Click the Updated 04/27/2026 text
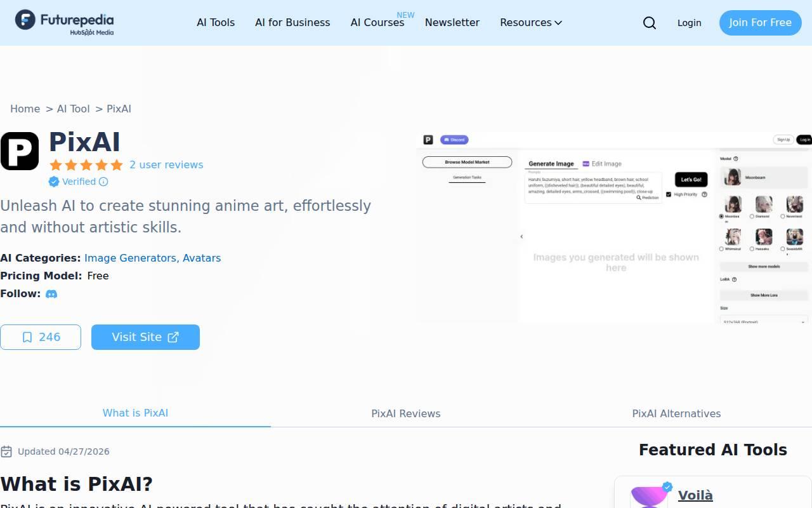This screenshot has height=508, width=812. pyautogui.click(x=63, y=451)
